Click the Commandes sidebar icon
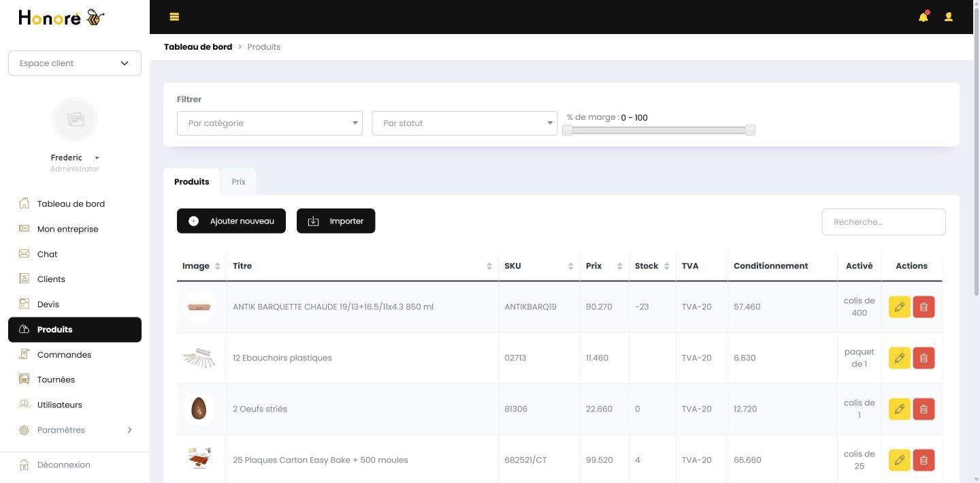 click(x=24, y=354)
